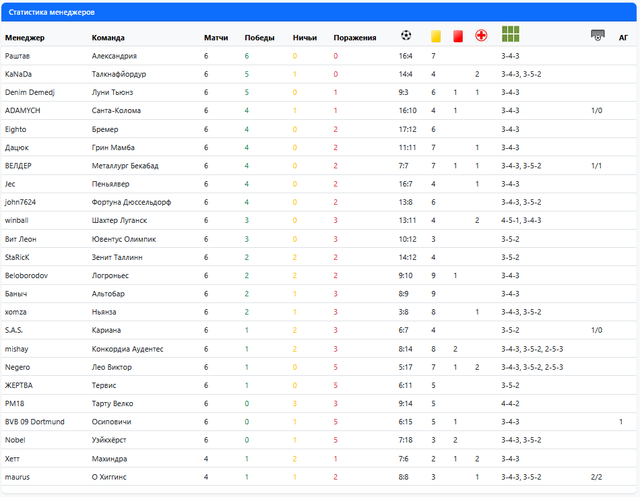
Task: Click the Ничьи column header
Action: (x=305, y=38)
